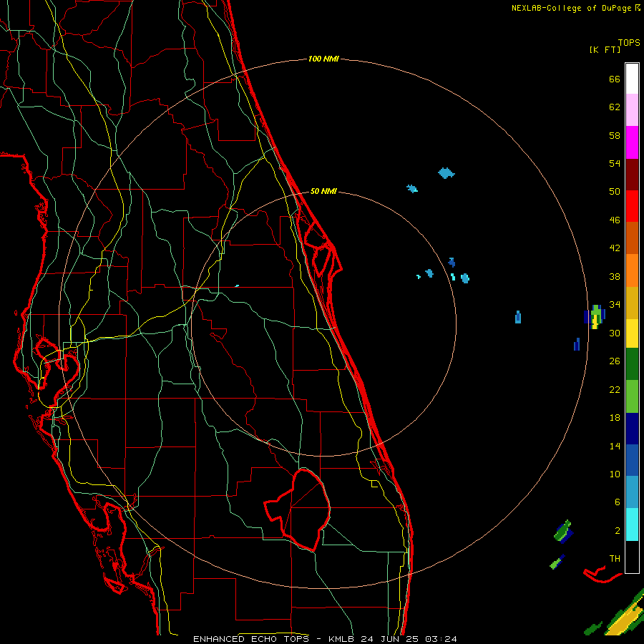Click the light green legend swatch

(632, 396)
